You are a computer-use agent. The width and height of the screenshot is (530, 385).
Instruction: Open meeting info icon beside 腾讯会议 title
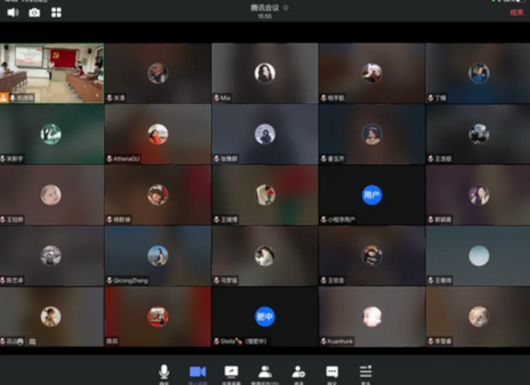286,7
